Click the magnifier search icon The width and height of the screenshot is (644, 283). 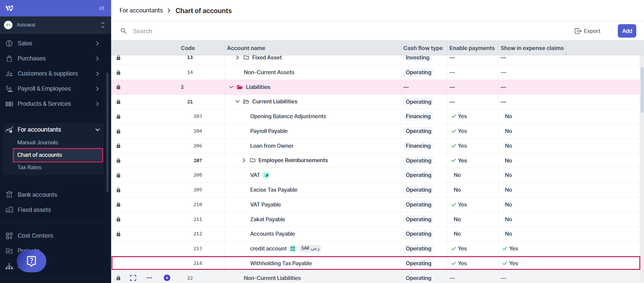[124, 31]
